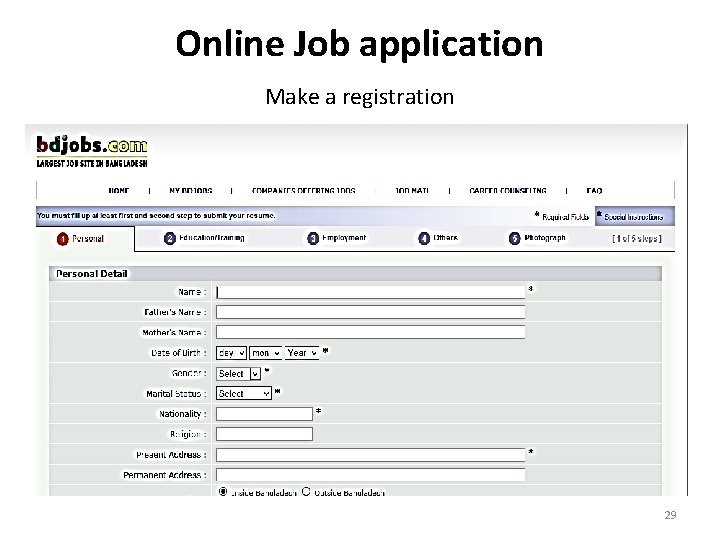720x540 pixels.
Task: Focus the Mother's Name input field
Action: point(371,332)
